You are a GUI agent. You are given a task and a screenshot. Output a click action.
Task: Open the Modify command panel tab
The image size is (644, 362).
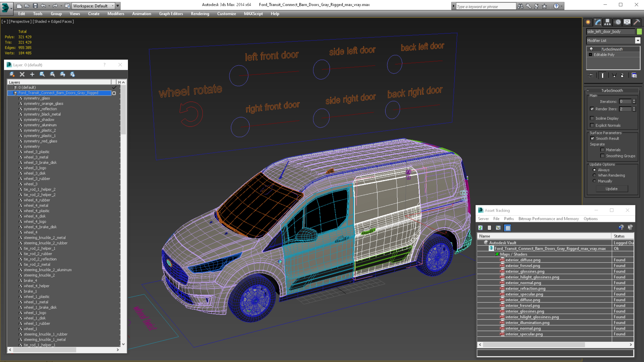pyautogui.click(x=598, y=22)
